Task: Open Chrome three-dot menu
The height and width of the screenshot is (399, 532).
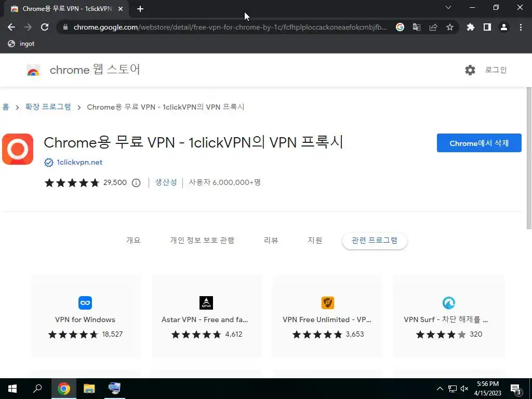Action: pyautogui.click(x=521, y=27)
